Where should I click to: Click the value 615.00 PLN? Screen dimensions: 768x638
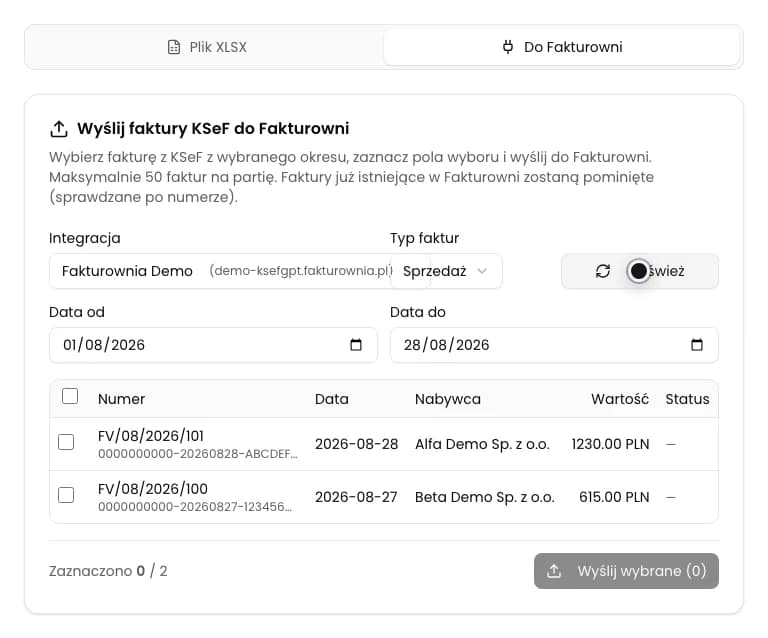[614, 497]
